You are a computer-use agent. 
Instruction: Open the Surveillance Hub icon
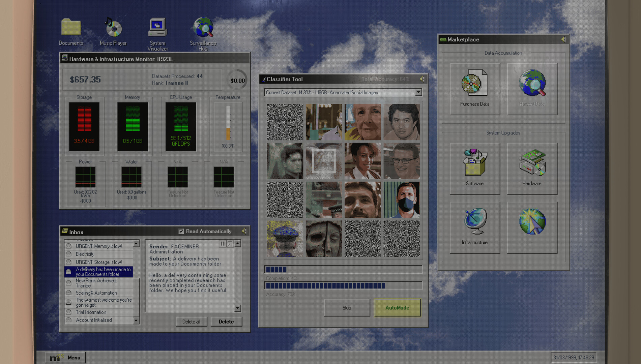(203, 28)
